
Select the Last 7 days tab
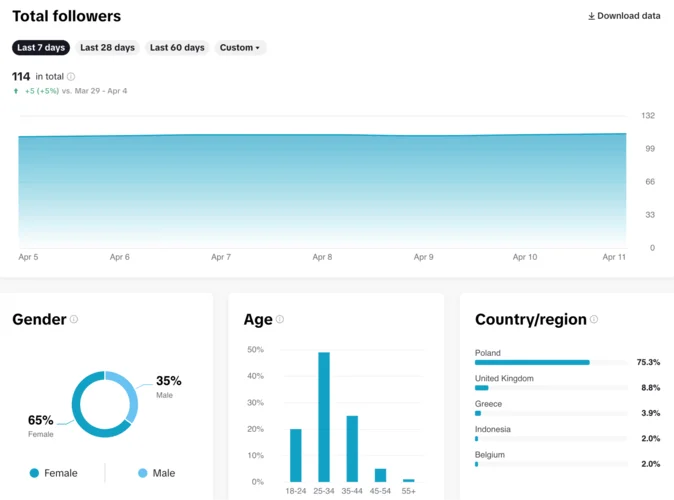pos(41,47)
